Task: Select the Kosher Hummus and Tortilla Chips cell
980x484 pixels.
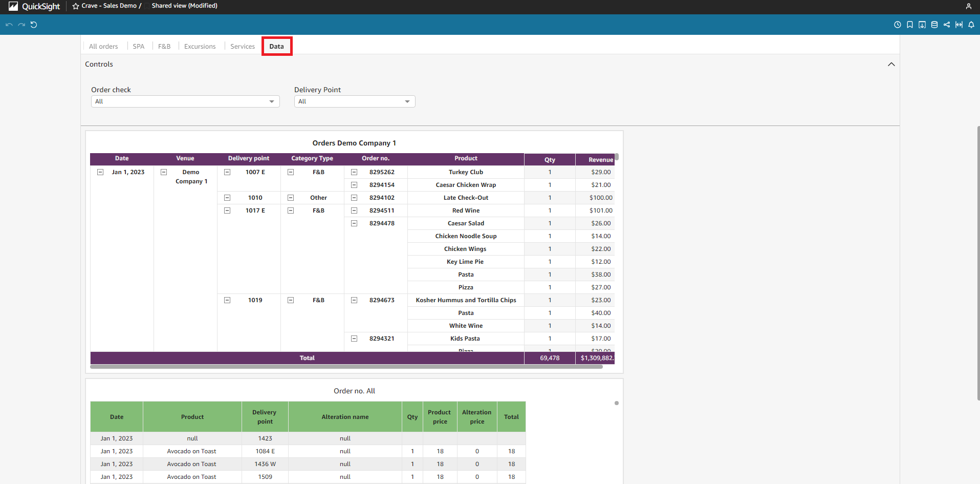Action: tap(466, 300)
